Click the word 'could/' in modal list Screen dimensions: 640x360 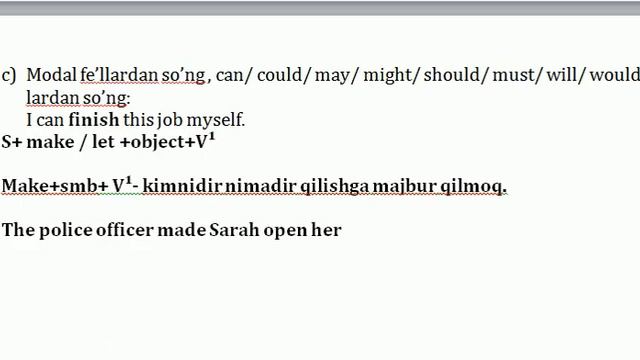(x=284, y=75)
